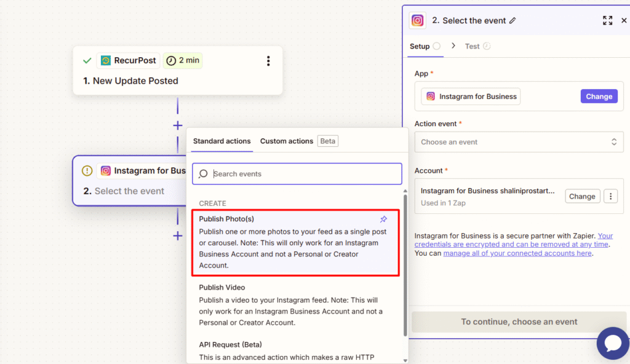The height and width of the screenshot is (364, 630).
Task: Click the Beta badge
Action: (328, 141)
